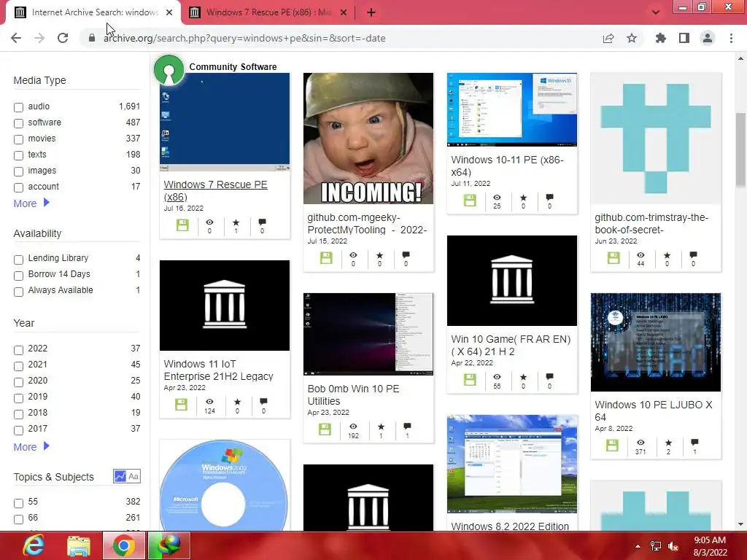Image resolution: width=747 pixels, height=560 pixels.
Task: Click the software floppy icon under Windows 7 Rescue PE
Action: pos(182,225)
